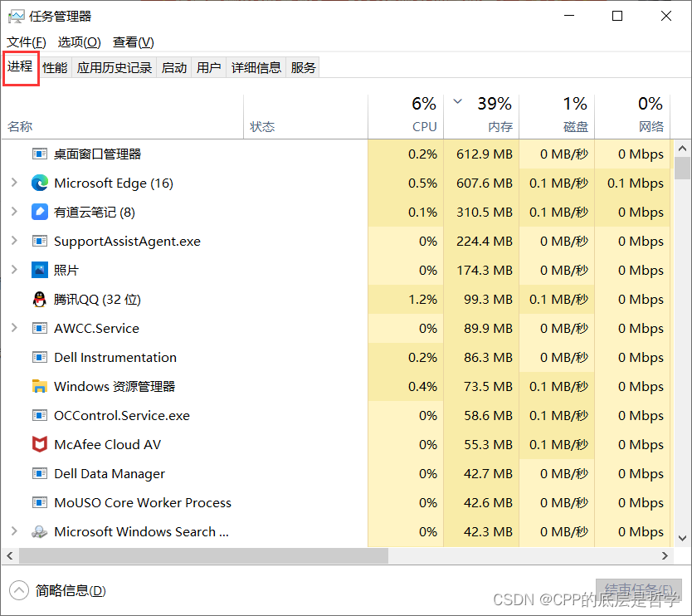Click the 607.6 MB memory value

click(x=484, y=183)
